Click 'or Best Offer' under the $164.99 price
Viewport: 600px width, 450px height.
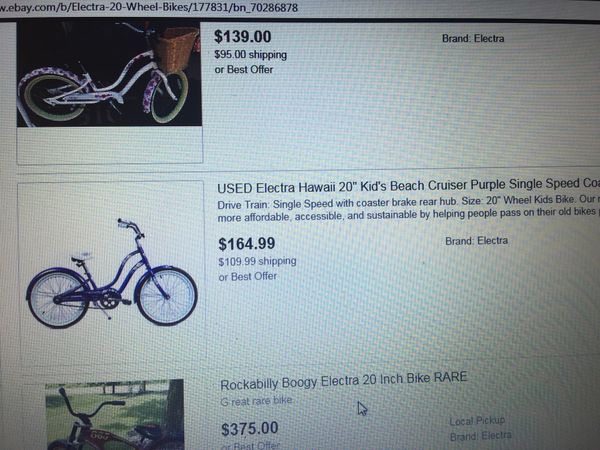(248, 276)
